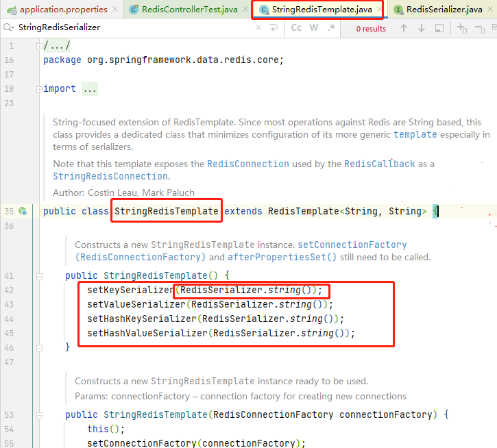Go to next occurrence with down arrow
The height and width of the screenshot is (448, 497).
click(x=421, y=28)
